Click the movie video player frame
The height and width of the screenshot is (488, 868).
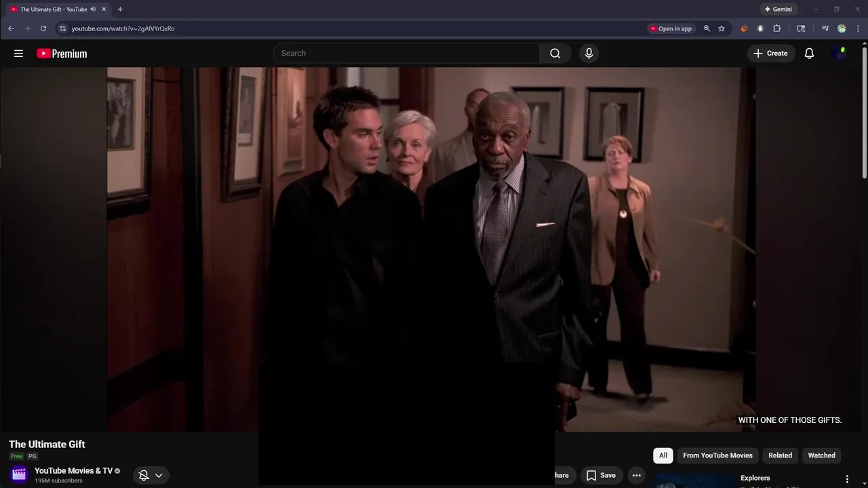coord(431,249)
